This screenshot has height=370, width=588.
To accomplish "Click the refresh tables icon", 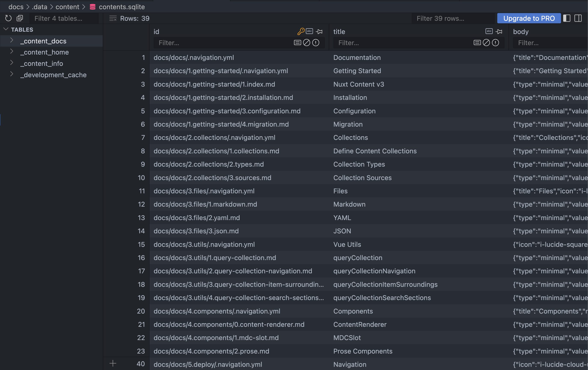I will (8, 18).
